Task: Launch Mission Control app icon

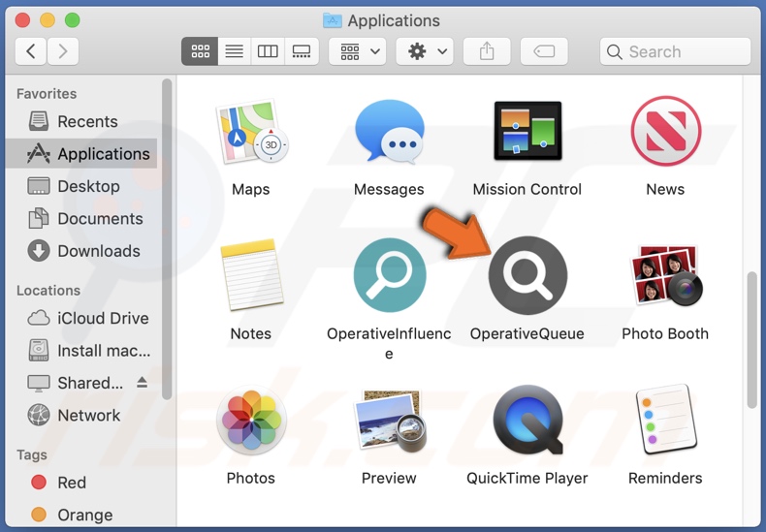Action: click(527, 131)
